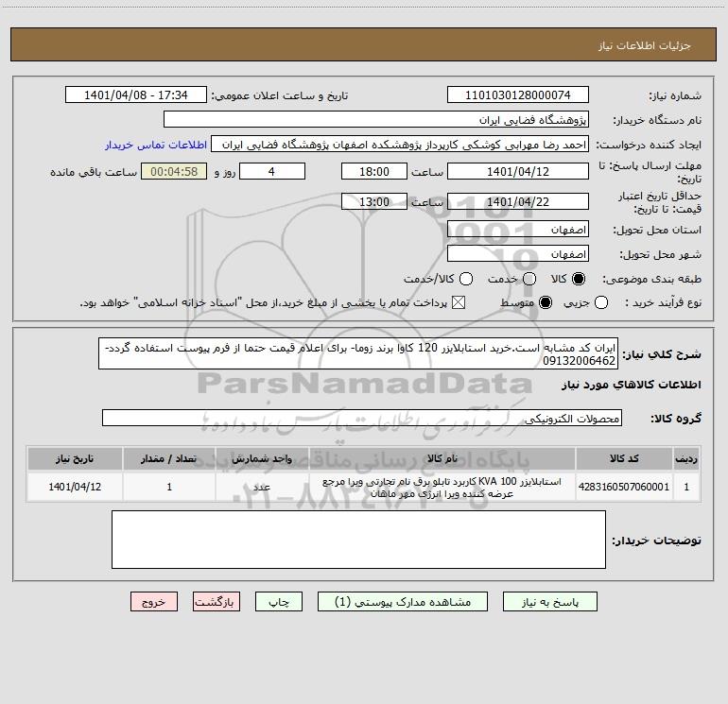The height and width of the screenshot is (704, 728).
Task: Click the validity time field 13:00
Action: point(374,202)
